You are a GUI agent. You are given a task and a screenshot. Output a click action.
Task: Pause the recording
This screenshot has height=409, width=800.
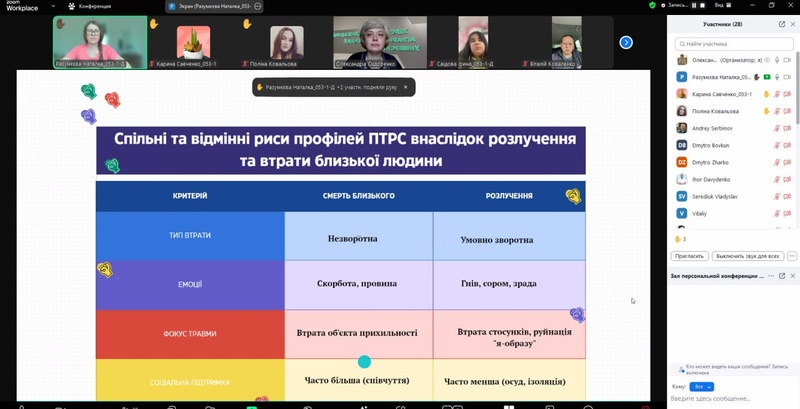pos(694,5)
